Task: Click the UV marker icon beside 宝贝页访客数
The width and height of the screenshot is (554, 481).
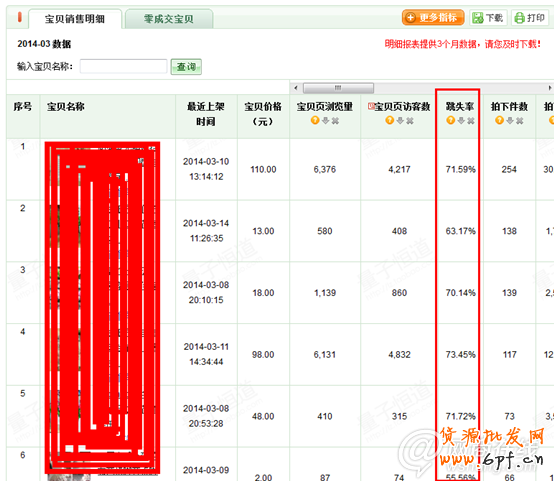Action: [371, 106]
